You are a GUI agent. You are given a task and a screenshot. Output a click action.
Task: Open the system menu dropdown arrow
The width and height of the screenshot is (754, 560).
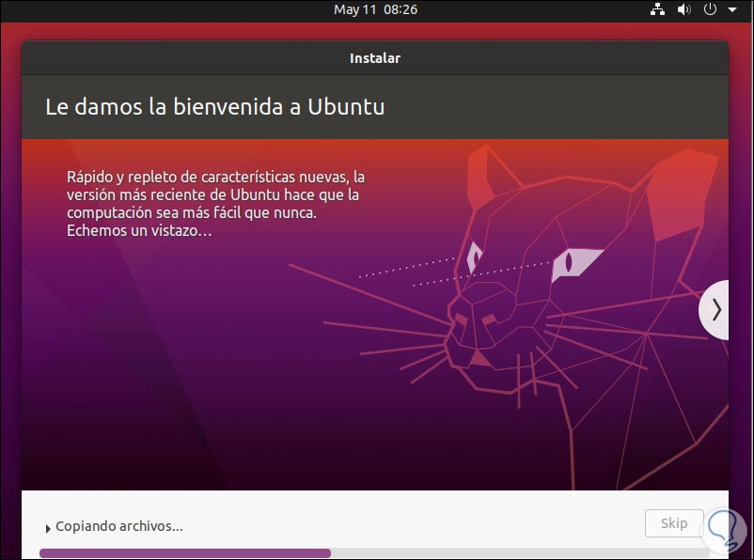tap(731, 9)
